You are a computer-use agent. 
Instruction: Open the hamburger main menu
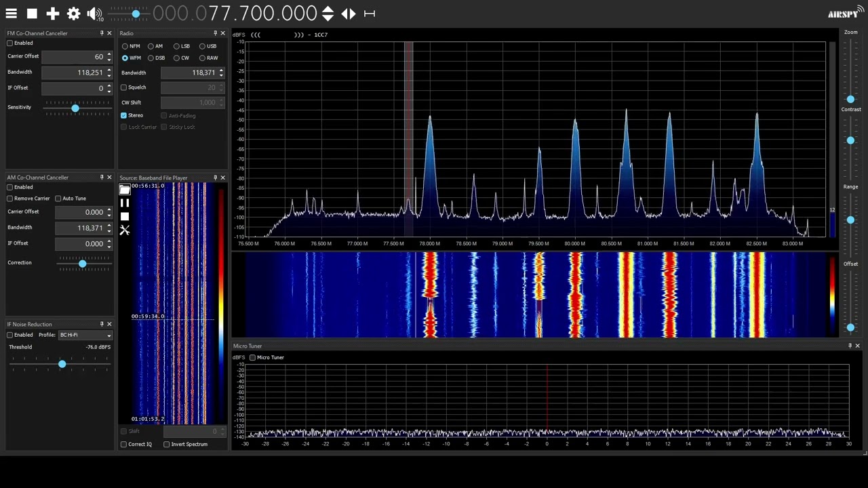tap(12, 14)
